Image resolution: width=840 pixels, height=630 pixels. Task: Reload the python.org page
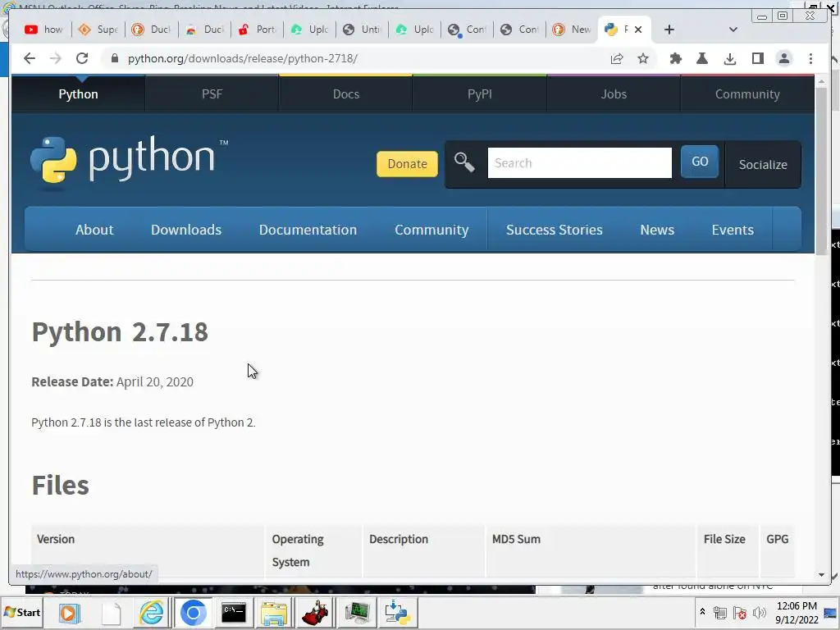(82, 58)
